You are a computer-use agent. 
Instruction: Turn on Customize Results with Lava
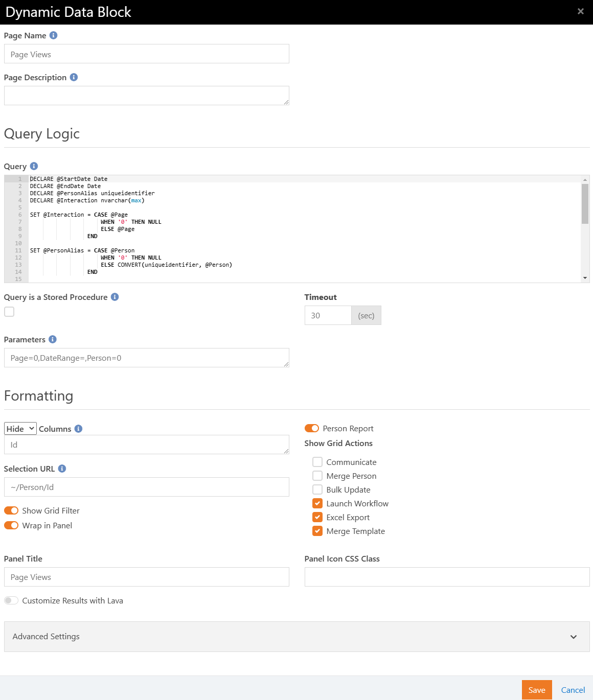[11, 600]
